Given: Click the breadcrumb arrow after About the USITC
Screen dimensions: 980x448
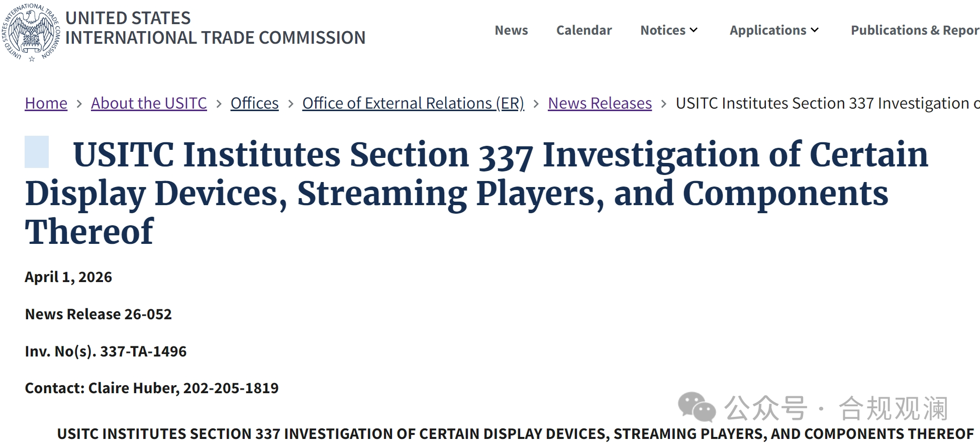Looking at the screenshot, I should (219, 104).
